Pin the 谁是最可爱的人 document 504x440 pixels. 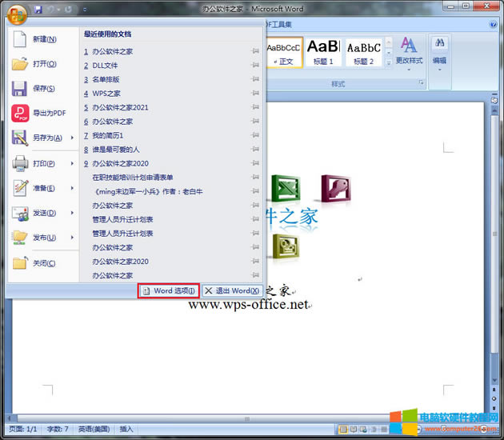coord(255,149)
